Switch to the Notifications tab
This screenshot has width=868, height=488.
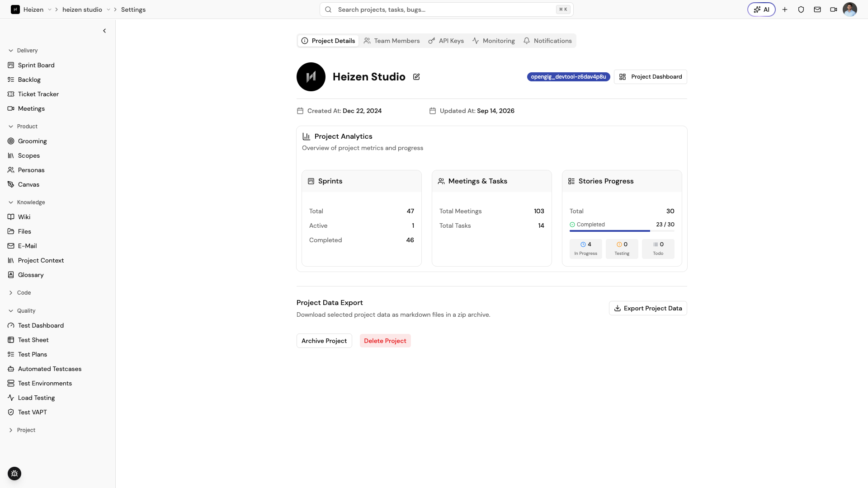click(547, 41)
